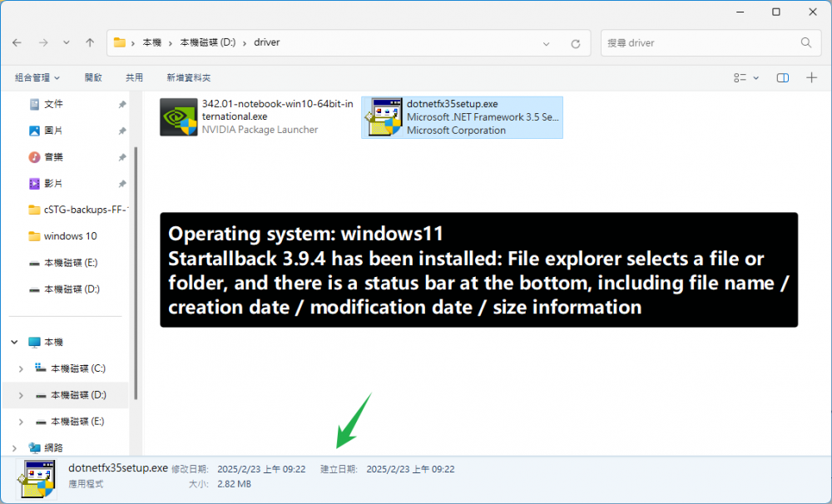Image resolution: width=832 pixels, height=504 pixels.
Task: Open the address bar history dropdown
Action: [x=546, y=43]
